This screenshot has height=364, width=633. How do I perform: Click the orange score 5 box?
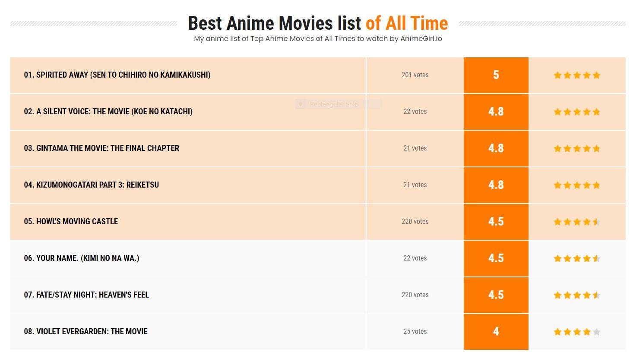tap(496, 75)
